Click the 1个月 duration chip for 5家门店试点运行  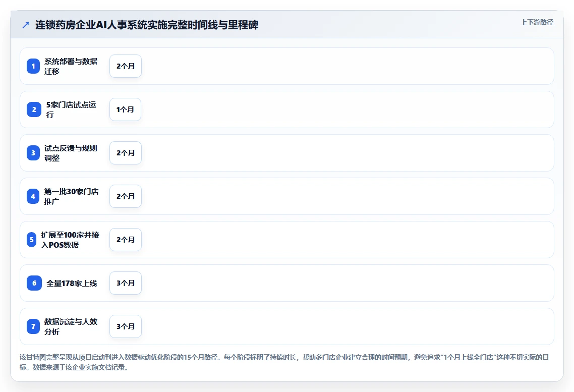pyautogui.click(x=125, y=109)
